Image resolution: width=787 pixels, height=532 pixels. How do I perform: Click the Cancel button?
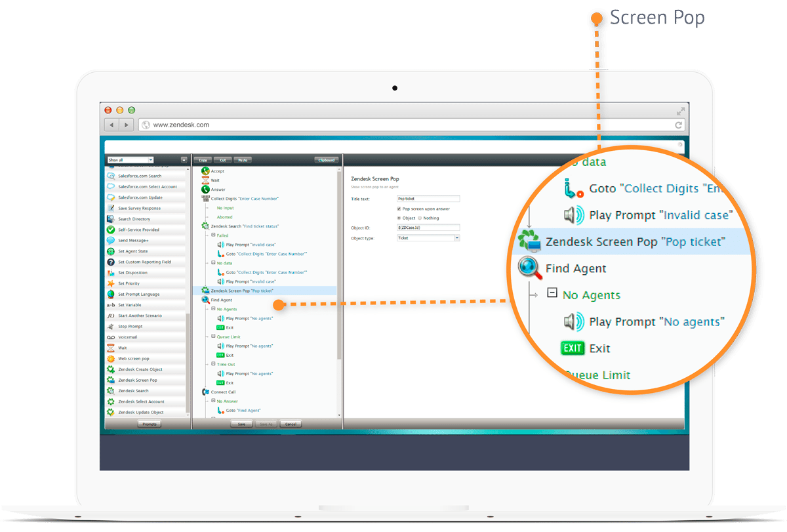[x=291, y=424]
